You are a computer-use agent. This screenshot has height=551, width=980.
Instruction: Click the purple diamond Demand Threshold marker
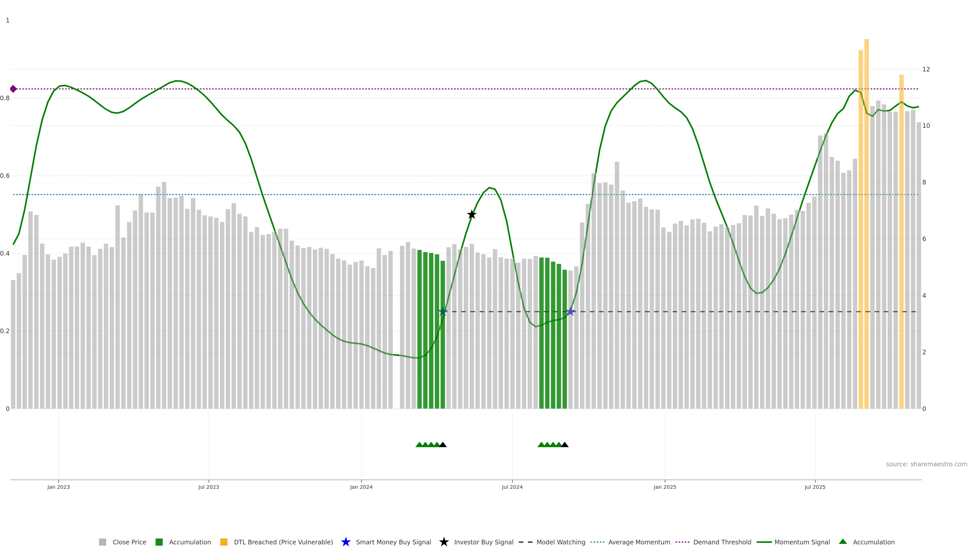click(13, 89)
